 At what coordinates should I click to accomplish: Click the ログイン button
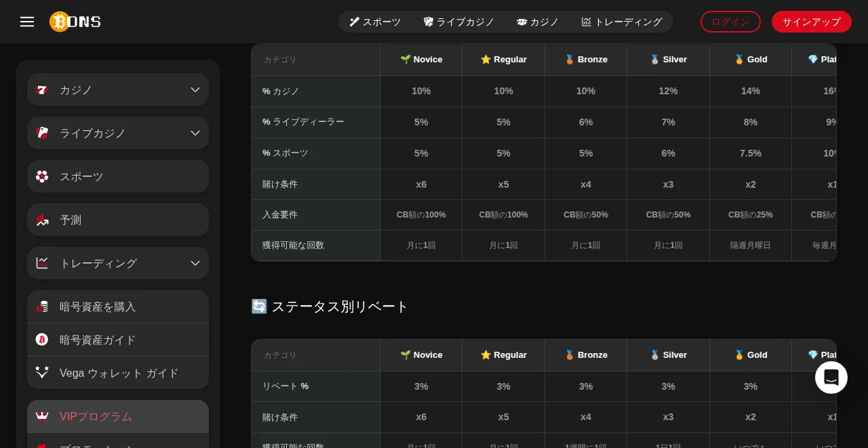[730, 22]
